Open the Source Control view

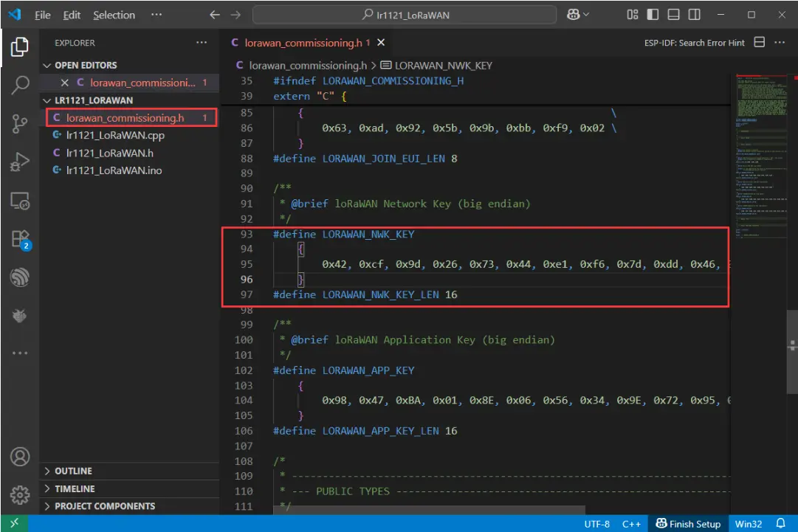(20, 123)
